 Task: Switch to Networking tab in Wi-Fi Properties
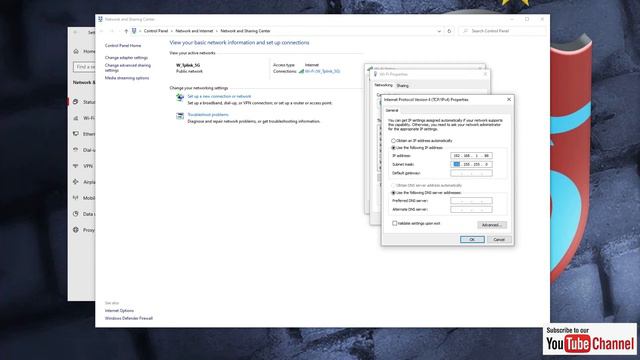point(383,85)
